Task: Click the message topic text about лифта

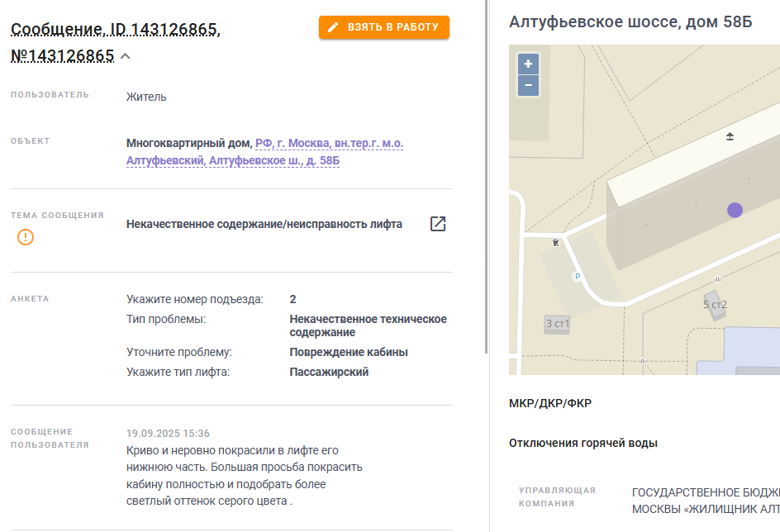Action: click(x=264, y=224)
